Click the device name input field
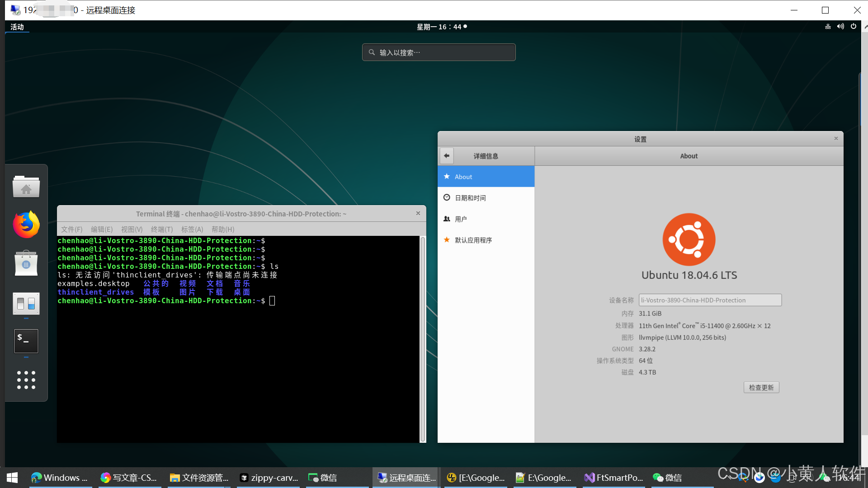The width and height of the screenshot is (868, 488). click(710, 300)
